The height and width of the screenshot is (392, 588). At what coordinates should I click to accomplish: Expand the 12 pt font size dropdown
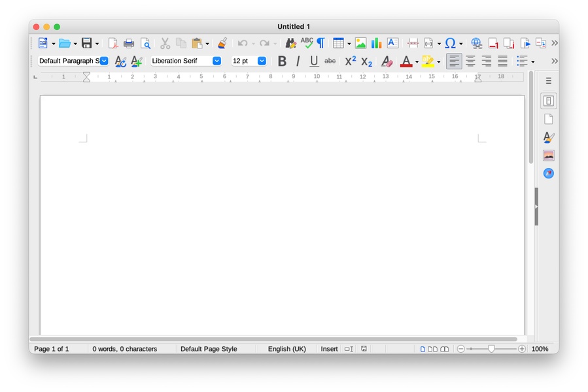[x=262, y=61]
